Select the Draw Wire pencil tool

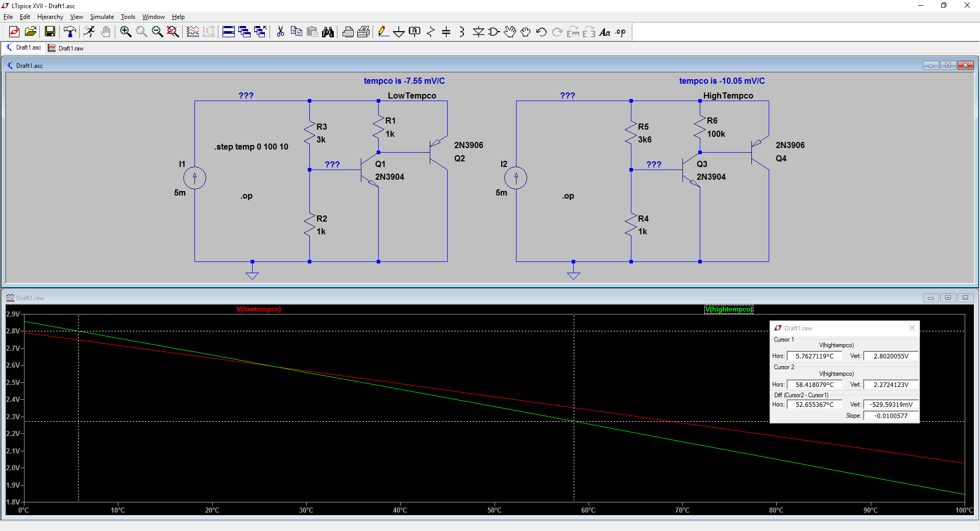pyautogui.click(x=383, y=32)
